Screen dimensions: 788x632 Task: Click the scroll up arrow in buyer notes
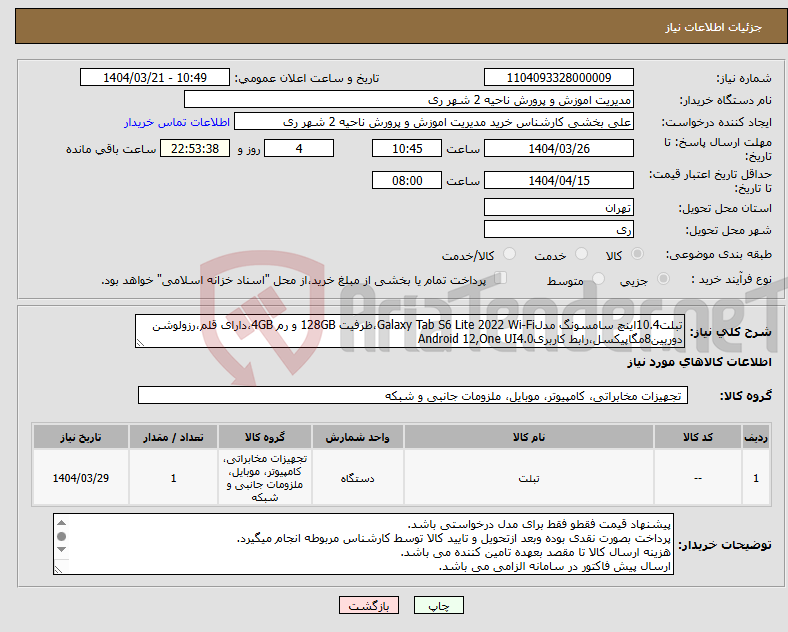click(61, 523)
